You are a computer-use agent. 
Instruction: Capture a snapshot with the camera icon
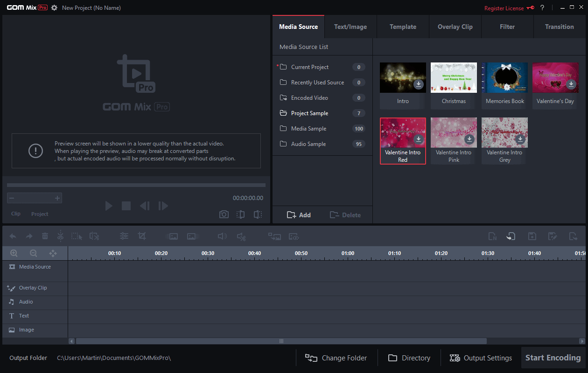pyautogui.click(x=224, y=214)
